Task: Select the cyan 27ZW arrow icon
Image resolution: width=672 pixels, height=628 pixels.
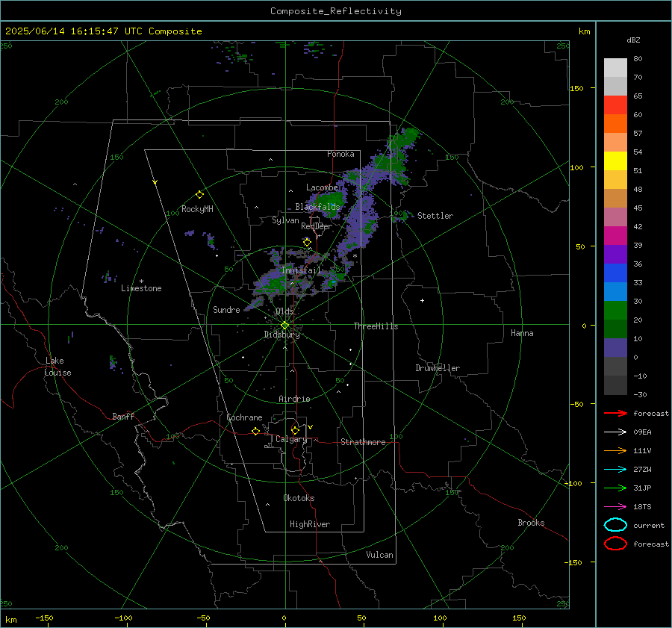Action: [615, 470]
